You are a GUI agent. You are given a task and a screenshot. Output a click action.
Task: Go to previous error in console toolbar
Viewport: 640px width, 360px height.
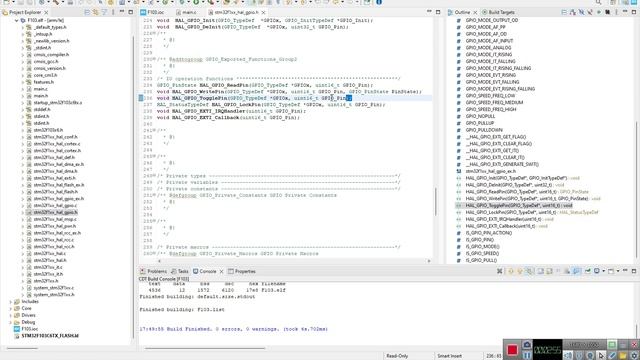(519, 271)
